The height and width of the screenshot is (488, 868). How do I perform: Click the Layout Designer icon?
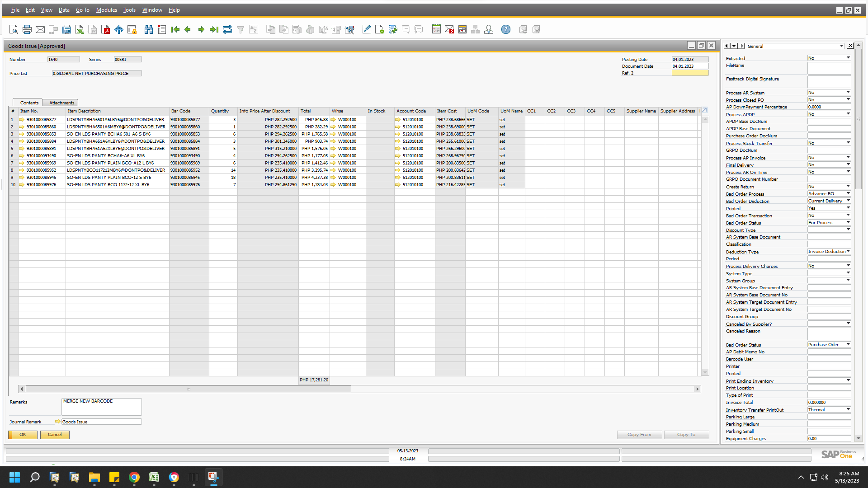[380, 30]
